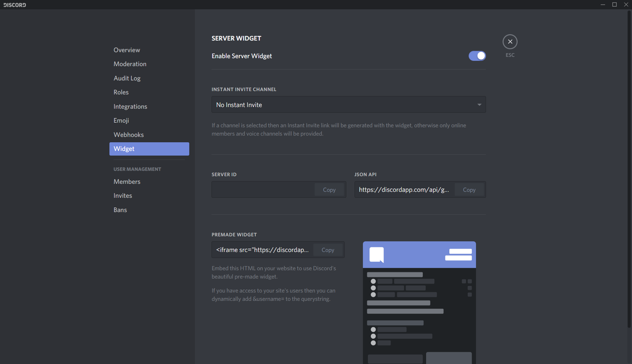Go to Webhooks settings
The height and width of the screenshot is (364, 632).
[149, 135]
